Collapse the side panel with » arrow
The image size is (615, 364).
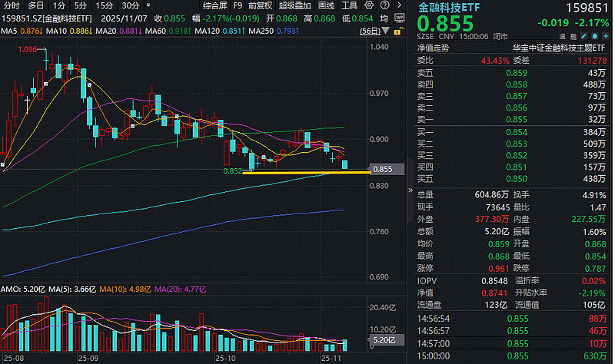(411, 190)
